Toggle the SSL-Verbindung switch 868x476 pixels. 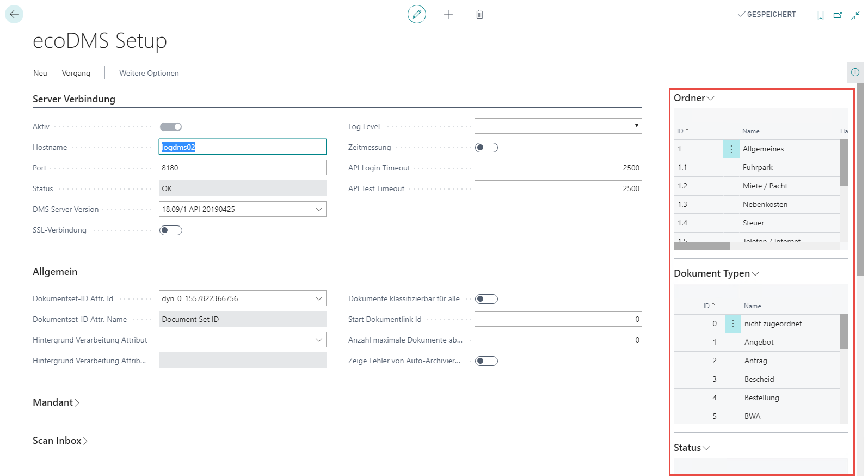tap(171, 230)
